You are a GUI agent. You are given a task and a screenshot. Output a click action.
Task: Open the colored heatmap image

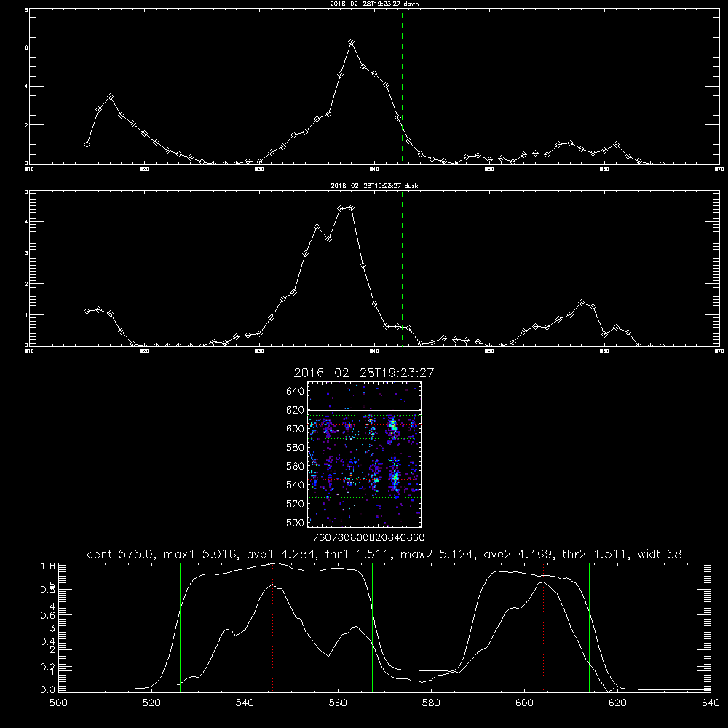364,454
